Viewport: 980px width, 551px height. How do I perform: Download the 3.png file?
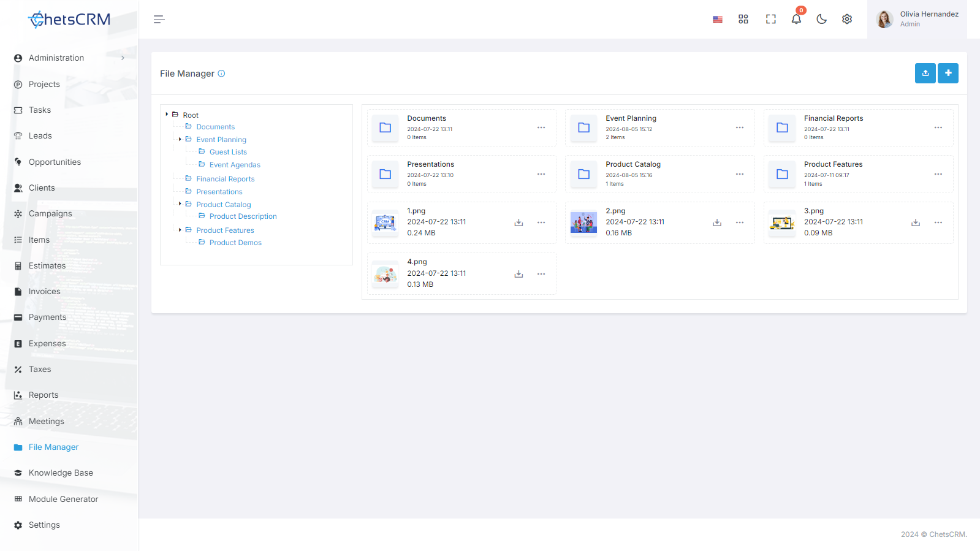[916, 222]
